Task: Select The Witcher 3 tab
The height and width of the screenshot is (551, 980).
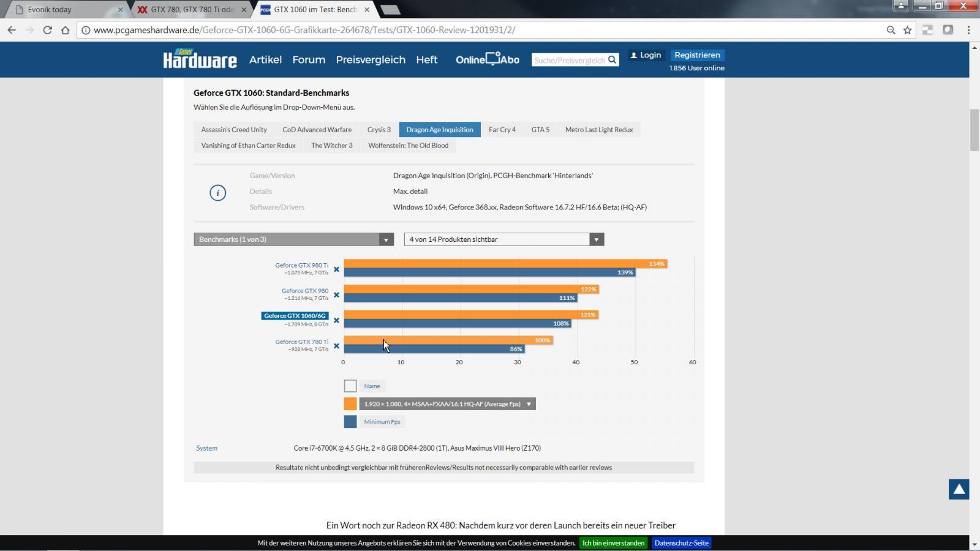Action: click(x=331, y=146)
